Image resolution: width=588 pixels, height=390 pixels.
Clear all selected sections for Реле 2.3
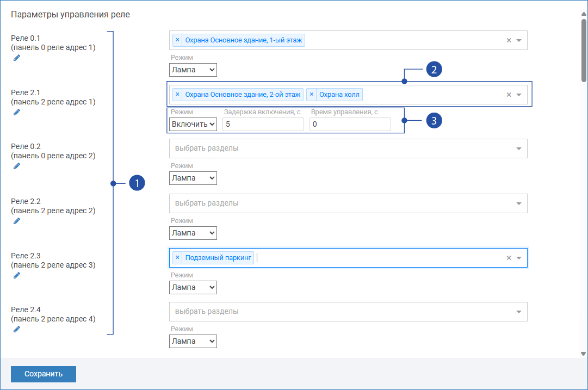tap(509, 258)
